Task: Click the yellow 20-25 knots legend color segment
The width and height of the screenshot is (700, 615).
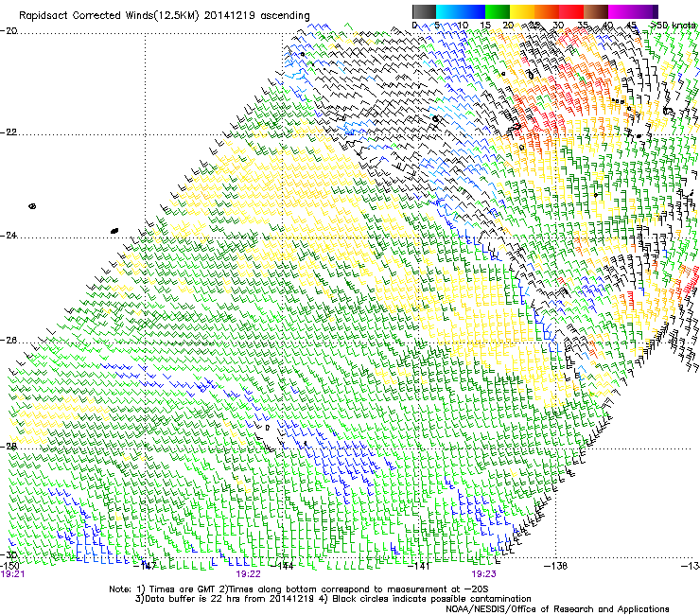Action: click(522, 11)
